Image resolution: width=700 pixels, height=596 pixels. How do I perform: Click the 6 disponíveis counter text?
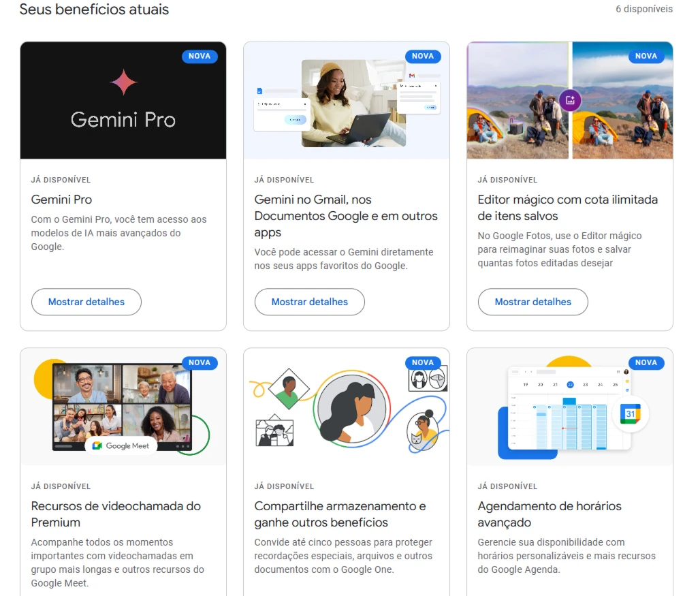[643, 9]
